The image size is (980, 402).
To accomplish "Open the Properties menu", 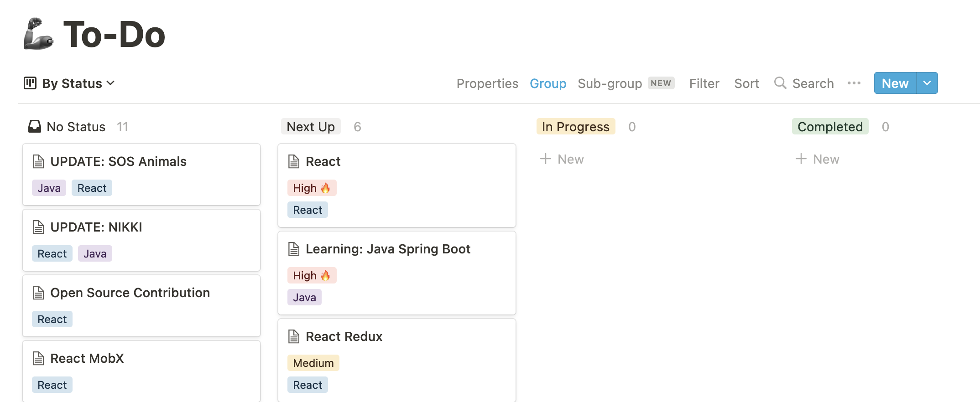I will pos(487,83).
